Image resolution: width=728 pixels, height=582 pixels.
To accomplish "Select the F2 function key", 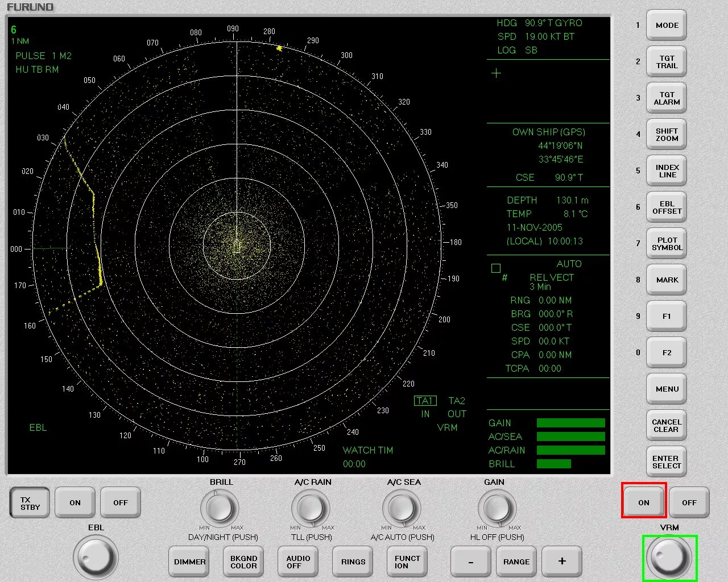I will click(x=667, y=353).
